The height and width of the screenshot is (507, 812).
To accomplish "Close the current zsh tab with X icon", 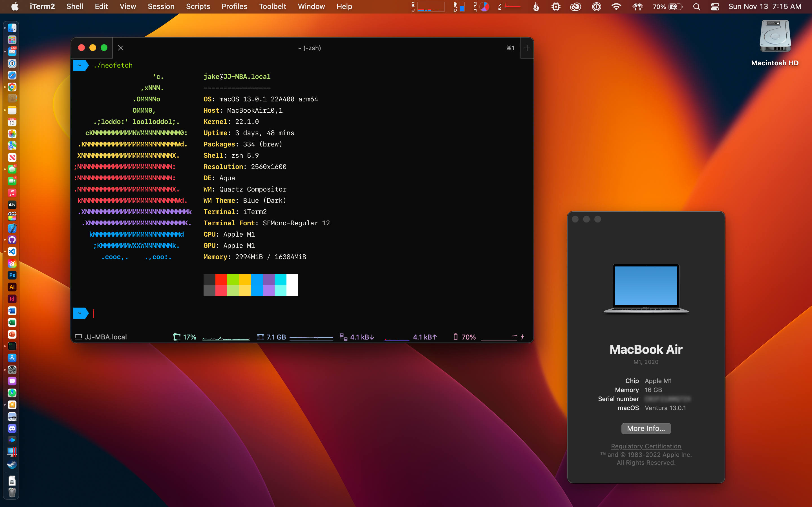I will click(121, 48).
